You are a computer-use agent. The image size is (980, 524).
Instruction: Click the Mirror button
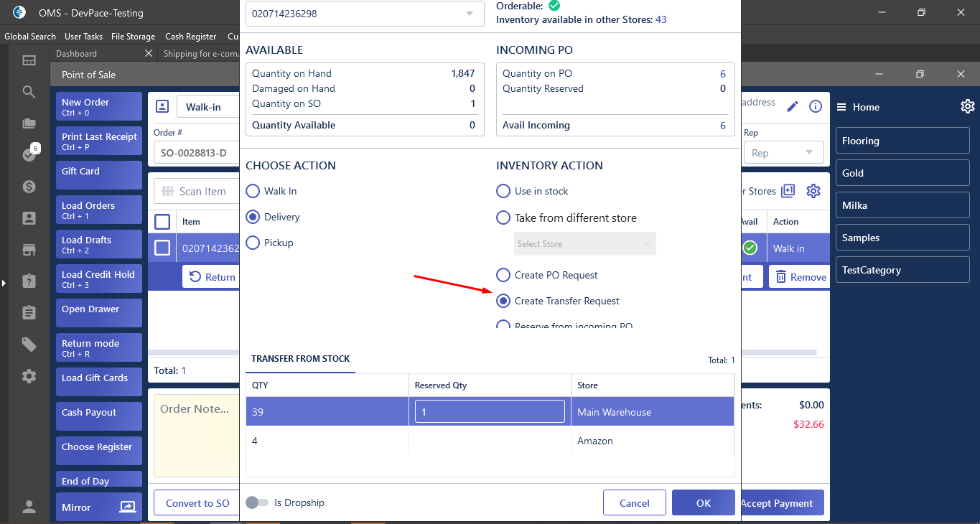point(99,507)
